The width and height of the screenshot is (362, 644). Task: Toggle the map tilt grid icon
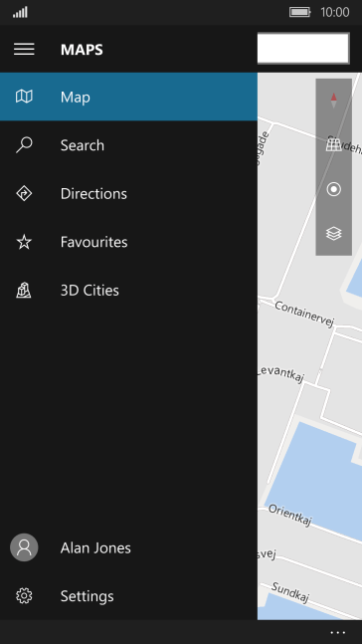pos(334,144)
